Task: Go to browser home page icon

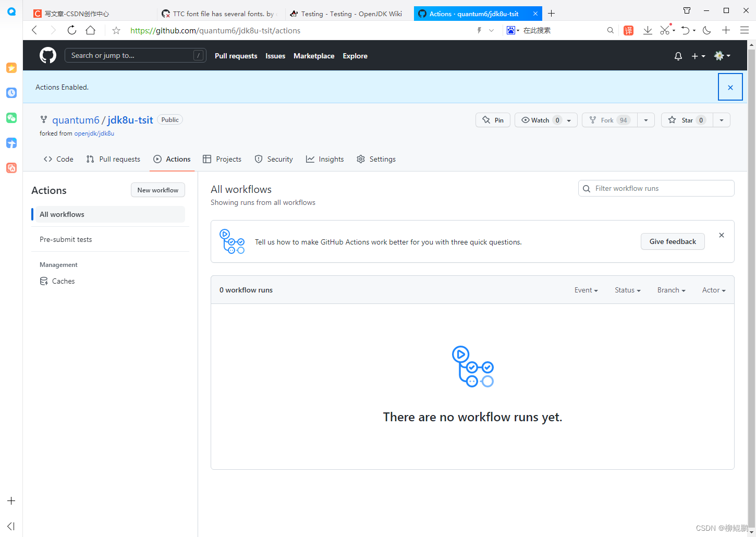Action: [91, 30]
